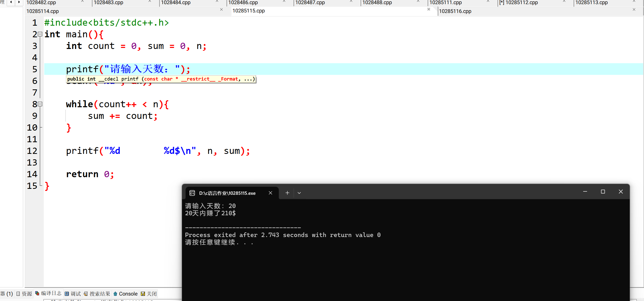Click the 关闭 close panel button

[x=149, y=294]
